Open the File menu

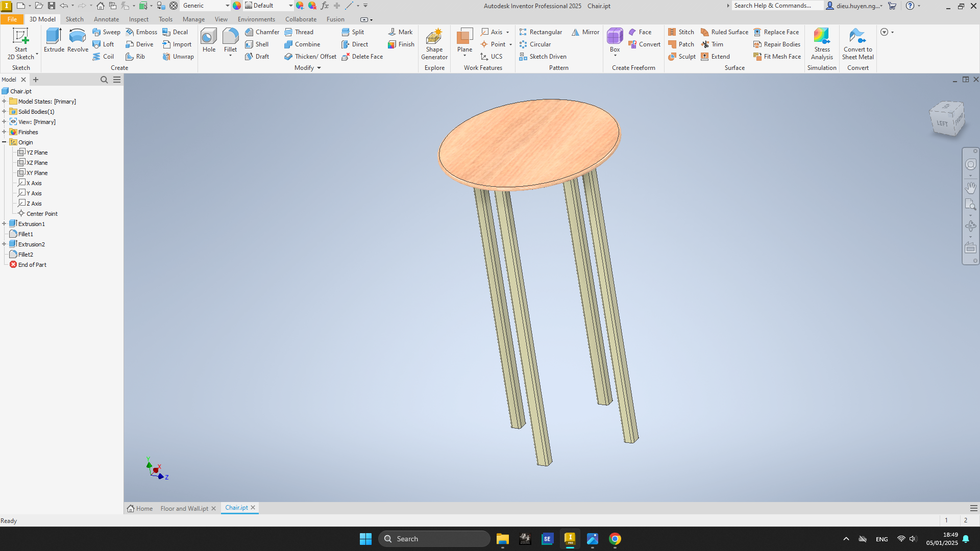(x=12, y=19)
